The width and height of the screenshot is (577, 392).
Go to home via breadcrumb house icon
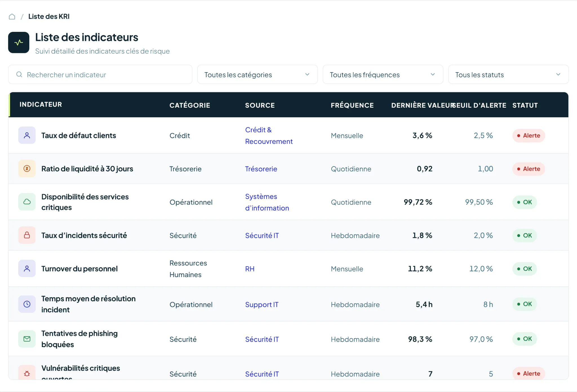pos(12,17)
